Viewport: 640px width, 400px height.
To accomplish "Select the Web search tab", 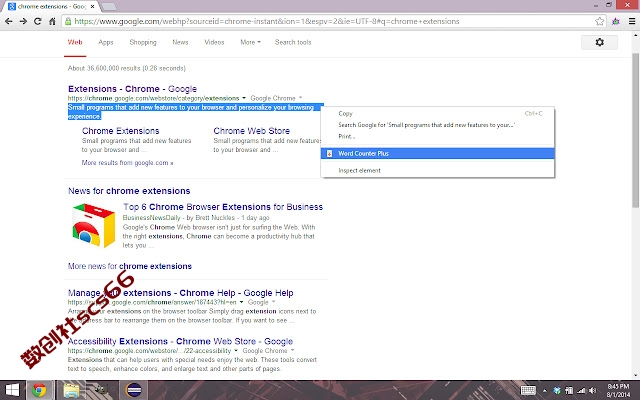I will coord(75,42).
